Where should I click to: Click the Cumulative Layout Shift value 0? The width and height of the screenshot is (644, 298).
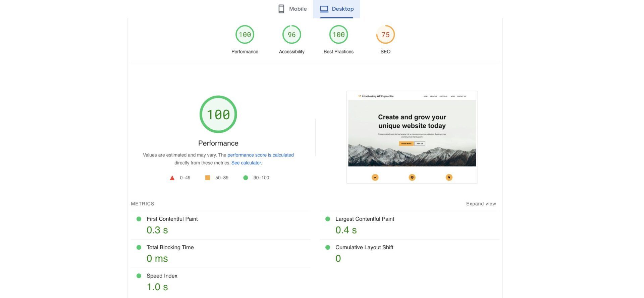click(x=338, y=259)
